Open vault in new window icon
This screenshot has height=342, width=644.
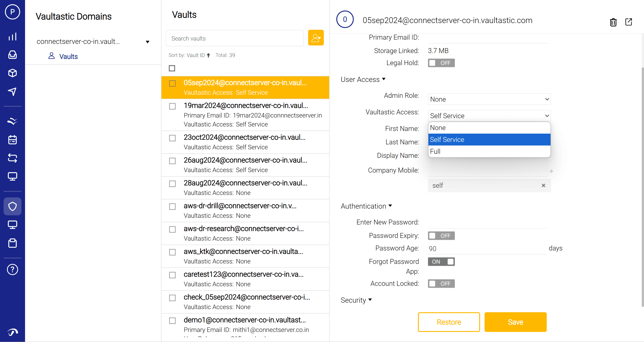point(629,22)
